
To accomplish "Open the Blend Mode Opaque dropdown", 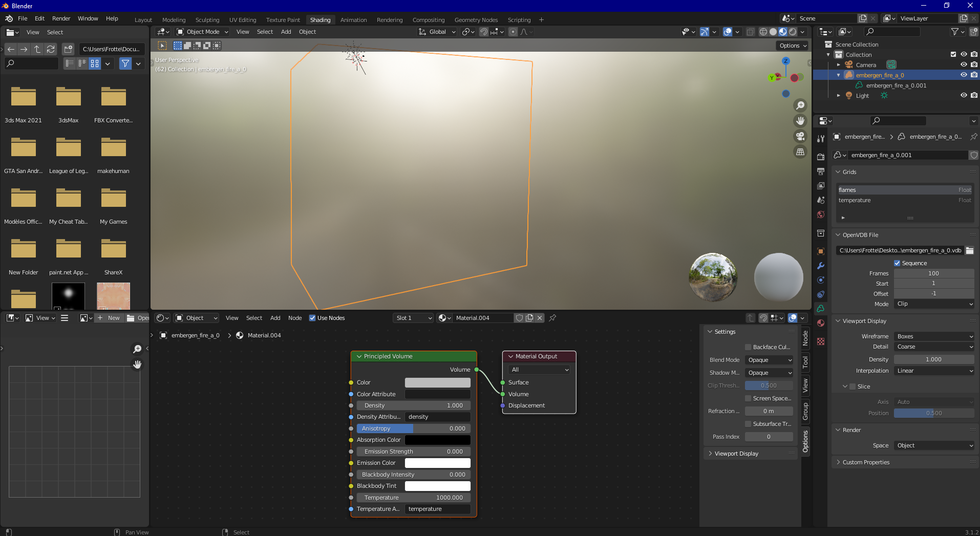I will click(x=769, y=360).
